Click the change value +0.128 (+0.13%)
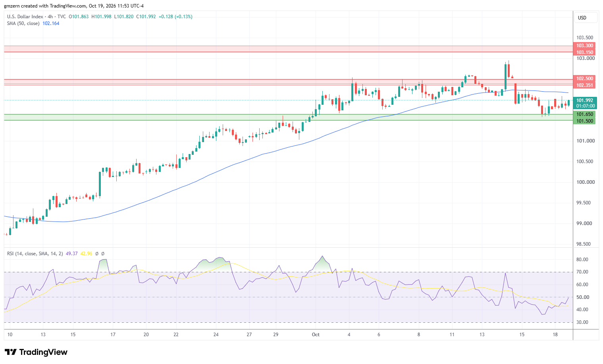Image resolution: width=603 pixels, height=364 pixels. coord(175,17)
